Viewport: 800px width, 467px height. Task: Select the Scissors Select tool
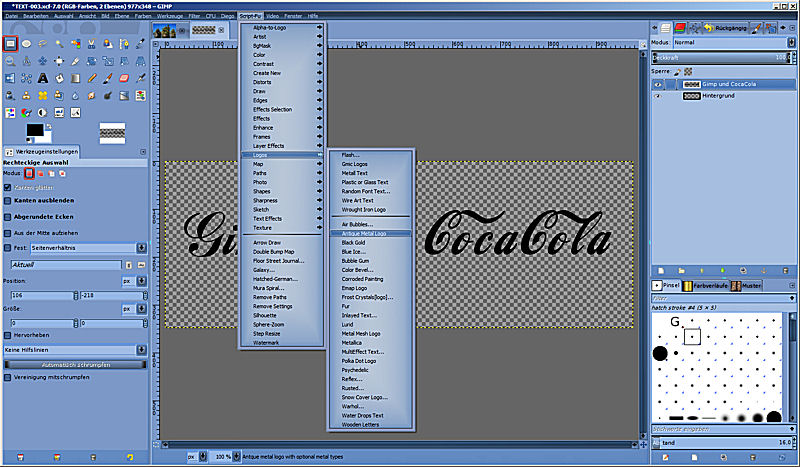tap(92, 44)
